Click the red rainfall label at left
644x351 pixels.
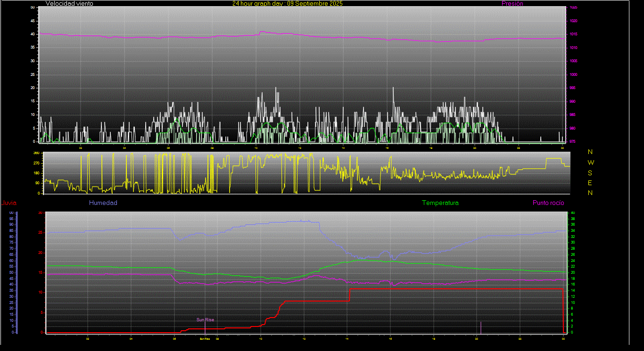[9, 203]
